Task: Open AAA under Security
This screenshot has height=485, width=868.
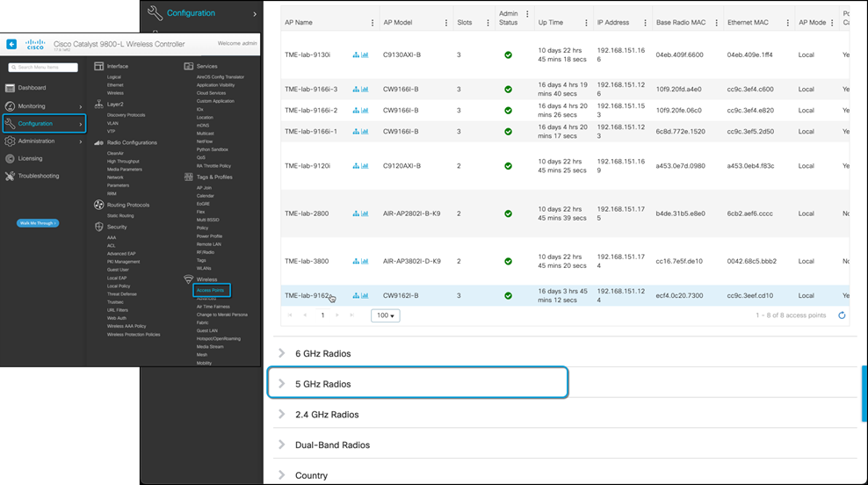Action: tap(112, 237)
